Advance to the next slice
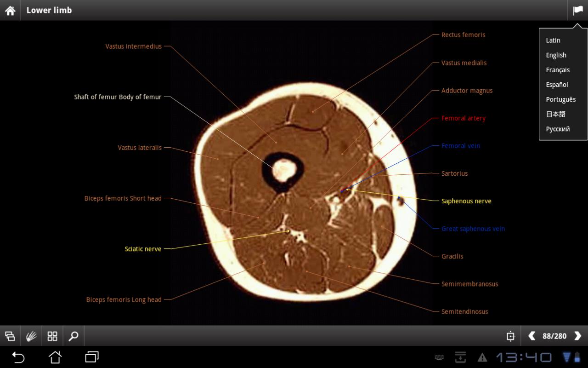588x368 pixels. point(578,336)
